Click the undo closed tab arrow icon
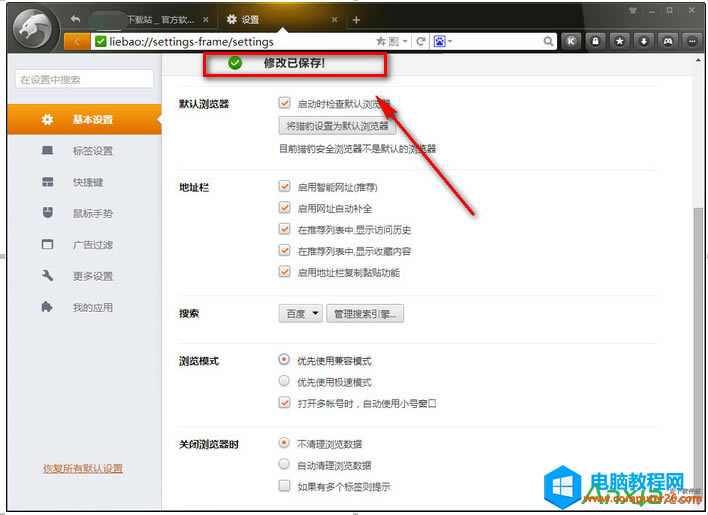 click(x=76, y=19)
